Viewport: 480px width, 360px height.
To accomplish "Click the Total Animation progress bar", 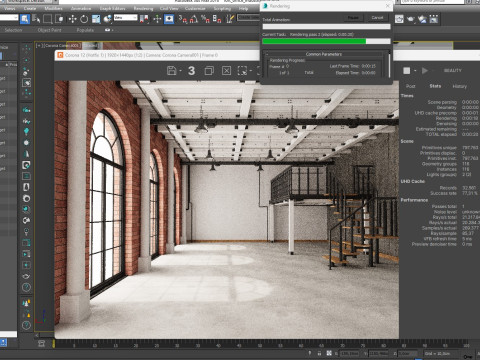I will tap(326, 27).
